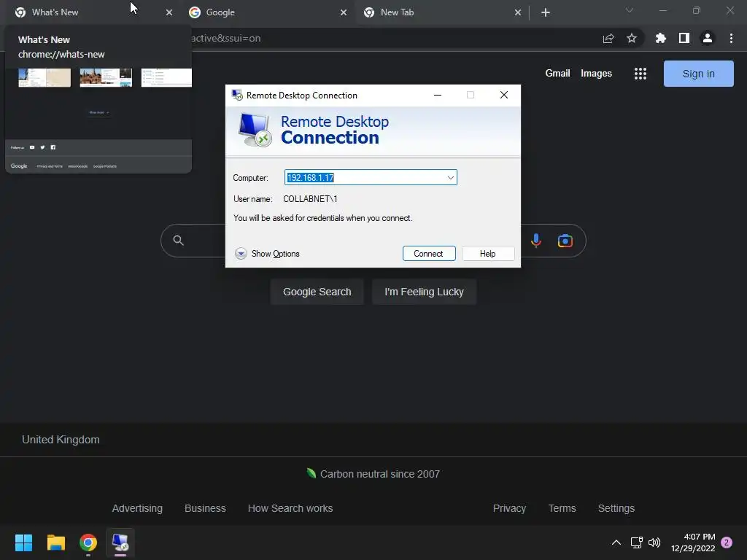Click Chrome icon in the taskbar
The width and height of the screenshot is (747, 560).
pyautogui.click(x=88, y=542)
